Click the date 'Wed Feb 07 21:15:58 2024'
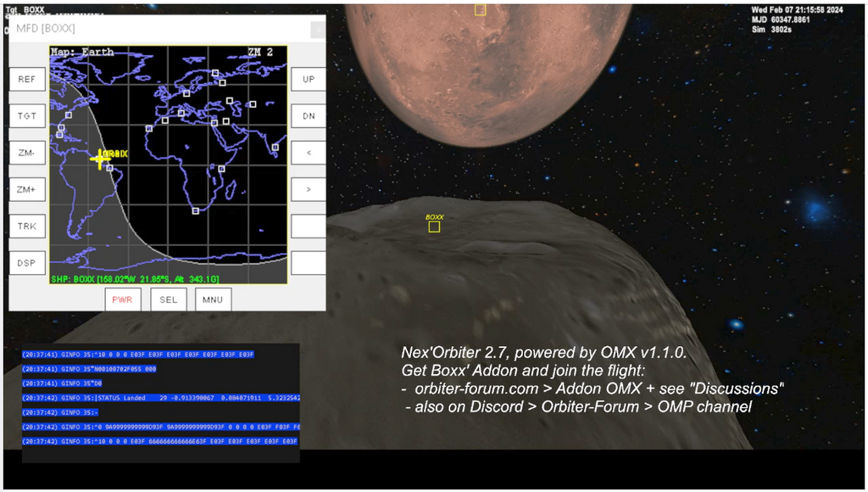Screen dimensions: 868x492 797,10
